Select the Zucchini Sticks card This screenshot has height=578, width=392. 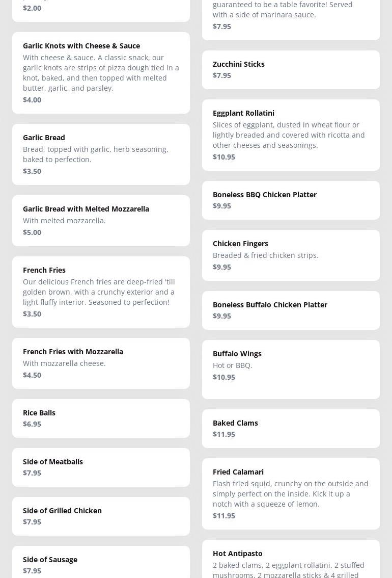[x=291, y=70]
